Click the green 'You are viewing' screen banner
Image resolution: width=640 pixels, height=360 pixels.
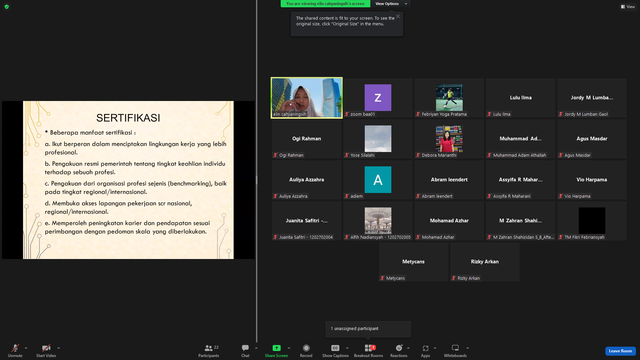point(325,4)
